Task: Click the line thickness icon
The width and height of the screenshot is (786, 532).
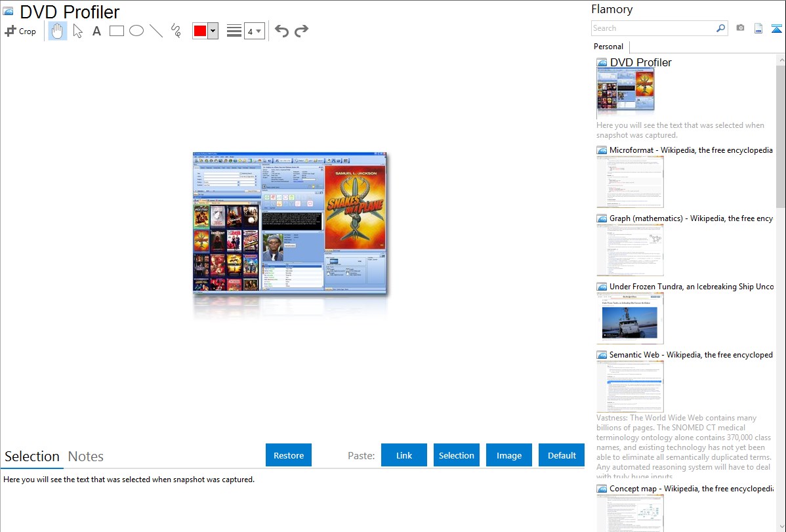Action: pos(234,31)
